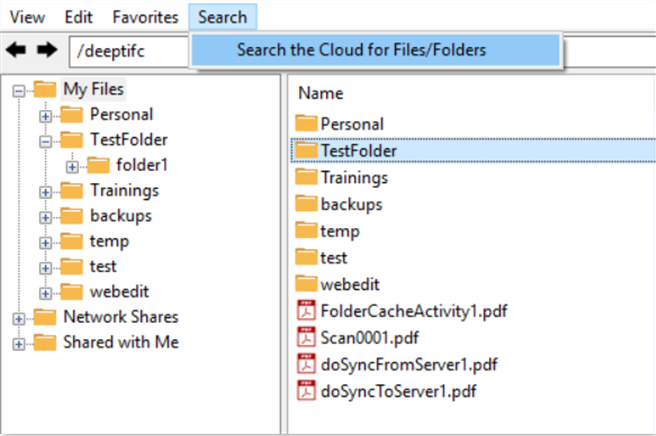656x436 pixels.
Task: Expand the Network Shares tree node
Action: [18, 319]
